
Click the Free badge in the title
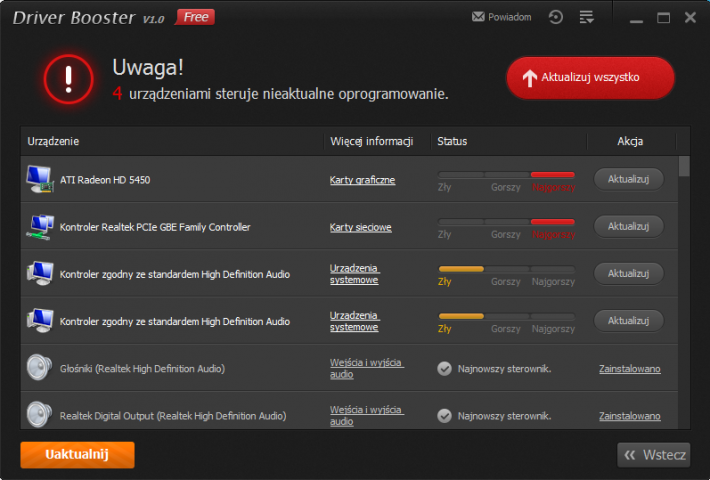pyautogui.click(x=195, y=17)
